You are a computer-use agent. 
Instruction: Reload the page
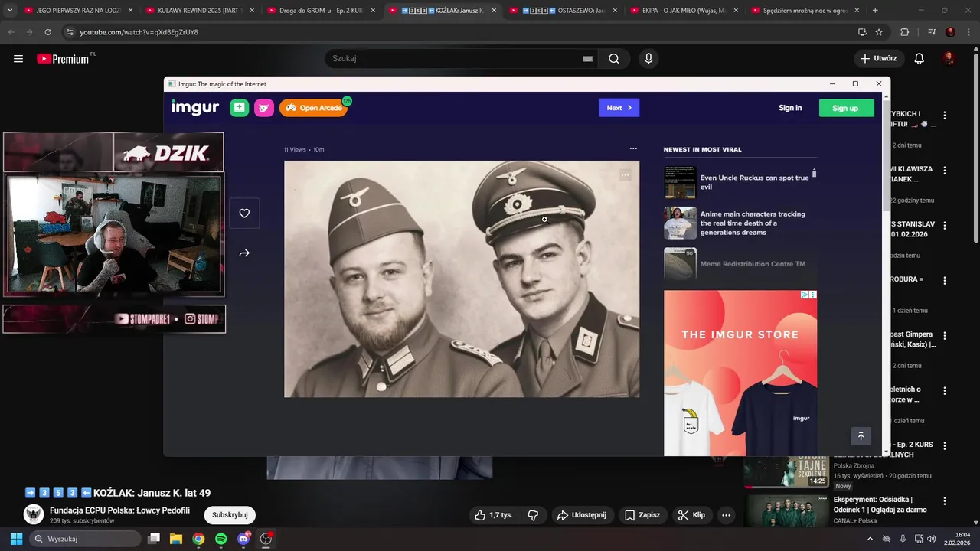pos(48,32)
